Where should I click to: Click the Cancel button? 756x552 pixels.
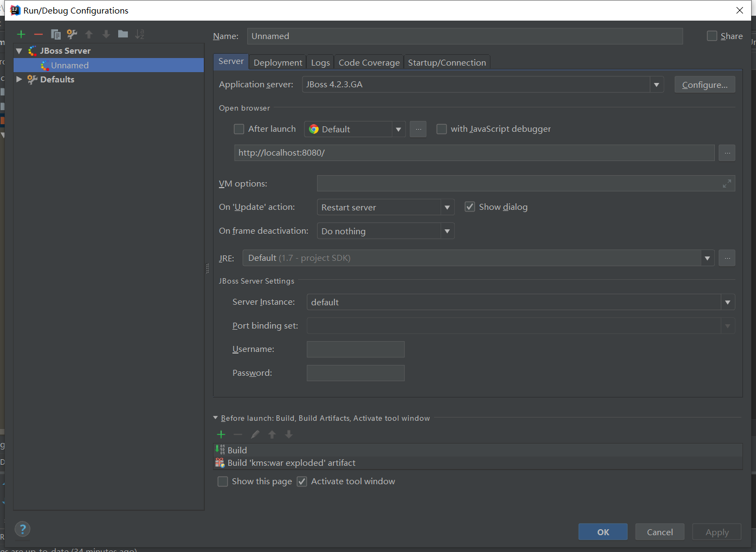click(x=660, y=532)
